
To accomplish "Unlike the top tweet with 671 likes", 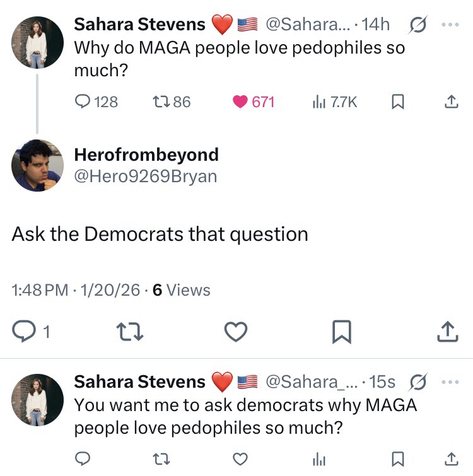I will [240, 102].
